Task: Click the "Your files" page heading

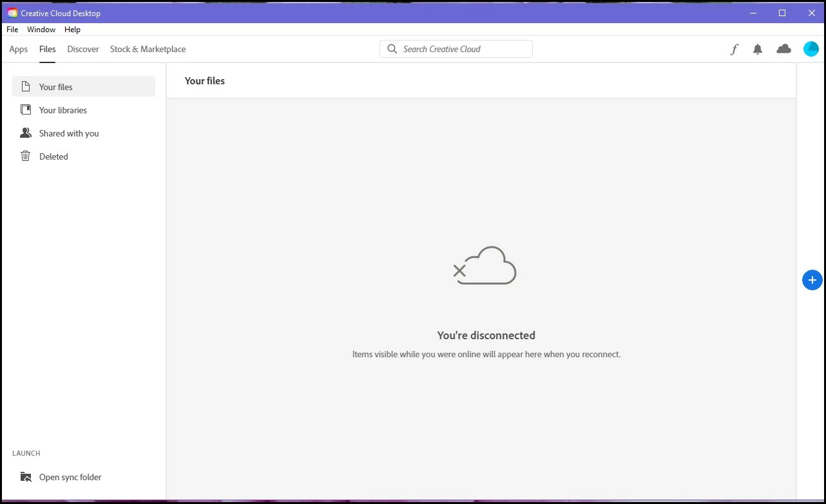Action: click(205, 81)
